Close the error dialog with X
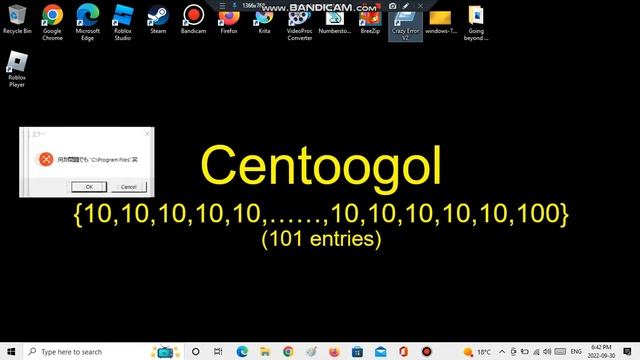The width and height of the screenshot is (640, 360). 147,133
